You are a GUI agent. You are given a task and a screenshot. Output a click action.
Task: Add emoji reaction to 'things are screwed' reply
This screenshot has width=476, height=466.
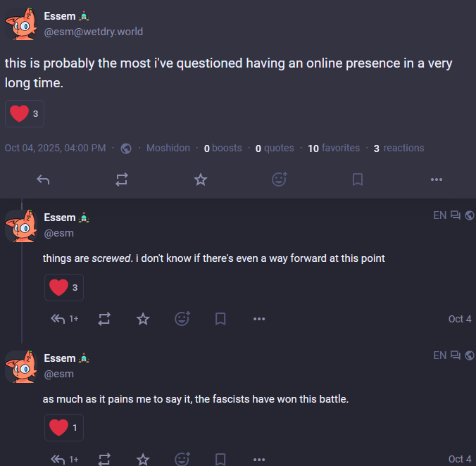(x=182, y=319)
